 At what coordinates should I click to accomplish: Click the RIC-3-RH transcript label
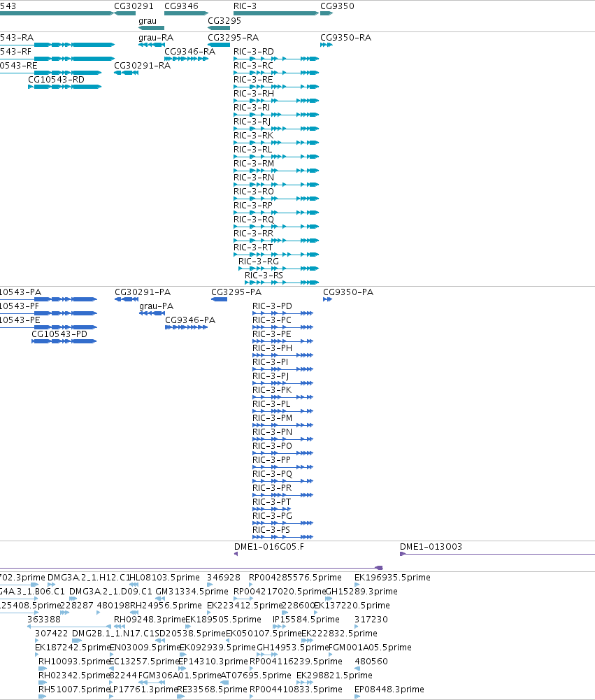click(254, 94)
